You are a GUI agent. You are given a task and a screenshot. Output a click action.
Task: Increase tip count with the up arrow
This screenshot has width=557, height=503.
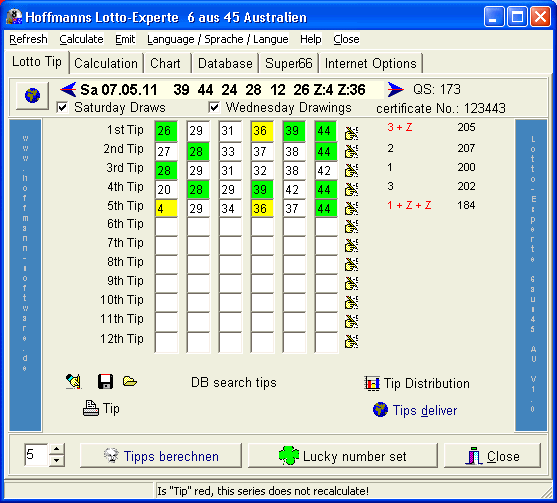[x=57, y=449]
